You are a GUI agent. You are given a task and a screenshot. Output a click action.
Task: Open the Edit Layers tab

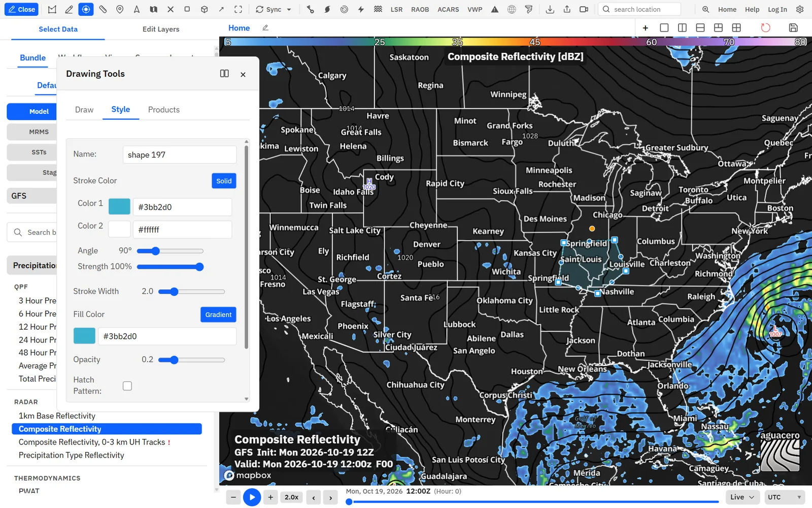coord(161,29)
